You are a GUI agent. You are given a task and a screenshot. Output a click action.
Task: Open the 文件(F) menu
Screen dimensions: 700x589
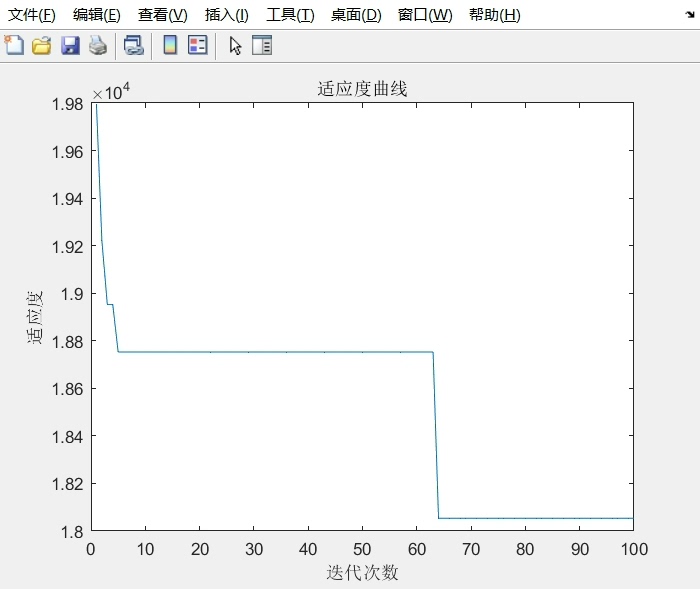[32, 15]
